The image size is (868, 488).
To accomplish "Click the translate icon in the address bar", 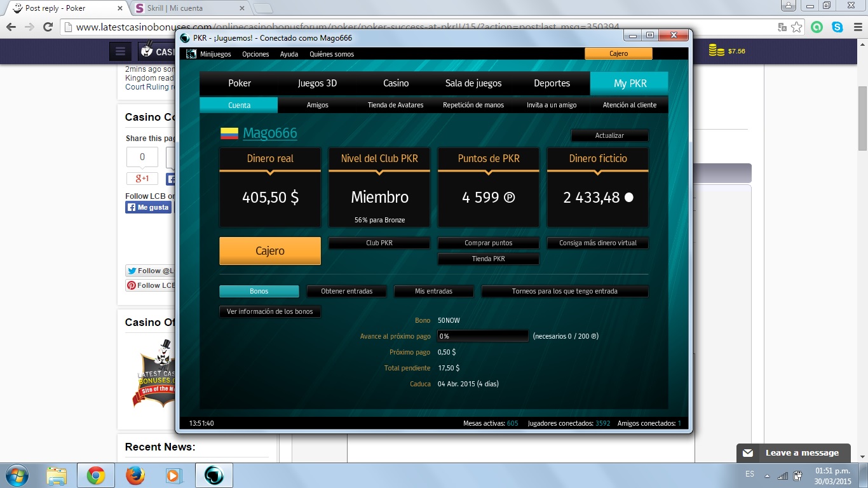I will [783, 27].
